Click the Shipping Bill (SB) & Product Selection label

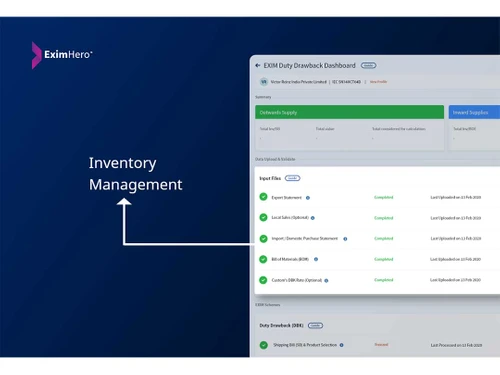coord(305,345)
